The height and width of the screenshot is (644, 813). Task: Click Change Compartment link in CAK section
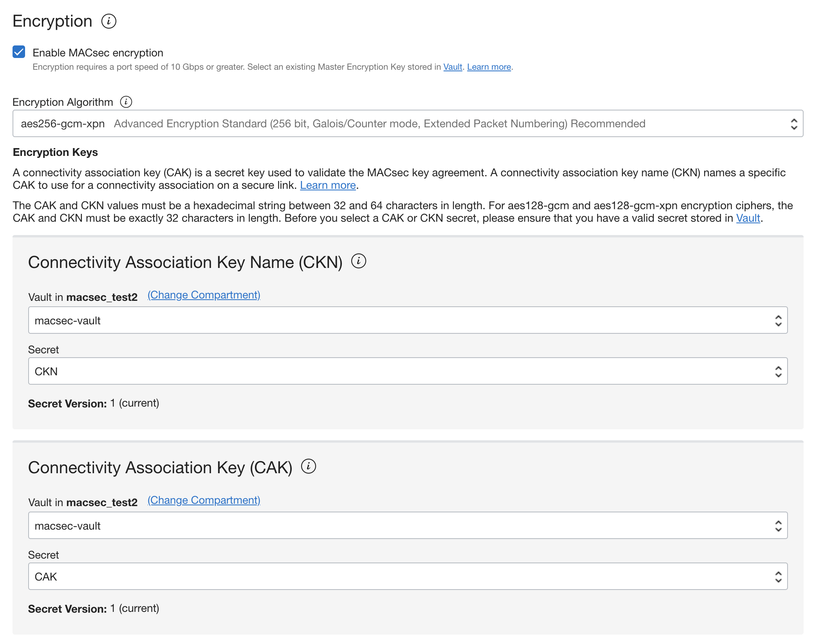(x=204, y=500)
